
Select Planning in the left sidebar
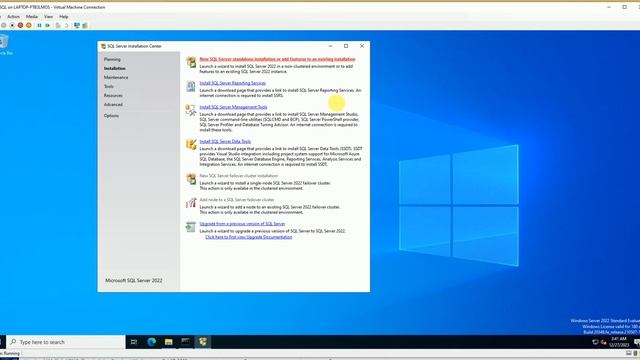tap(112, 60)
